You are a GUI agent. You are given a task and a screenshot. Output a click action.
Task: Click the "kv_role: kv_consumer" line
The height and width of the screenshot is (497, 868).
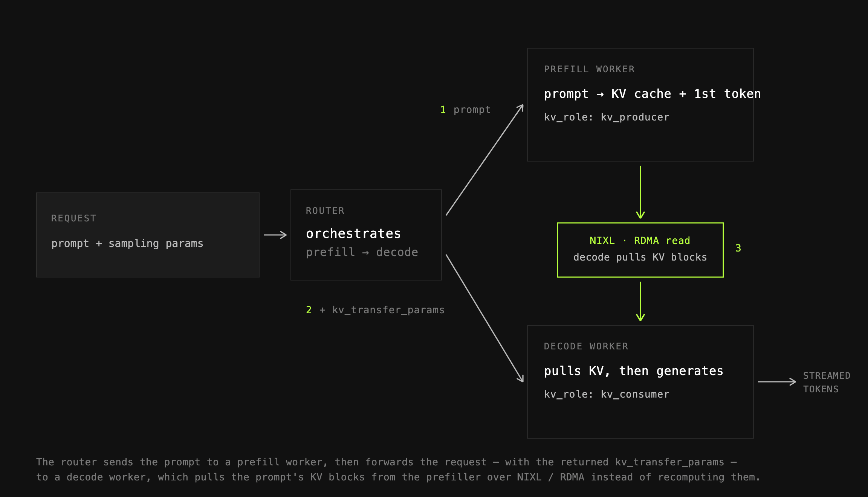607,395
